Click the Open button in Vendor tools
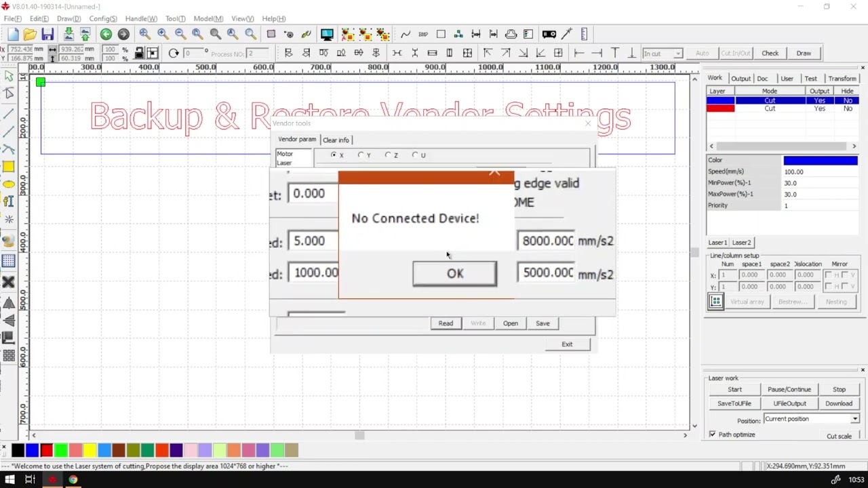The image size is (868, 488). (511, 324)
